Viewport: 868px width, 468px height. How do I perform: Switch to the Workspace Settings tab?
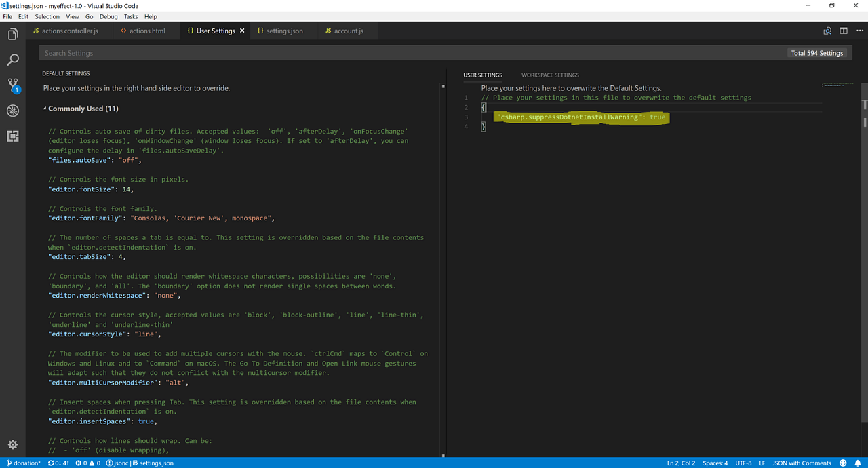(x=550, y=75)
